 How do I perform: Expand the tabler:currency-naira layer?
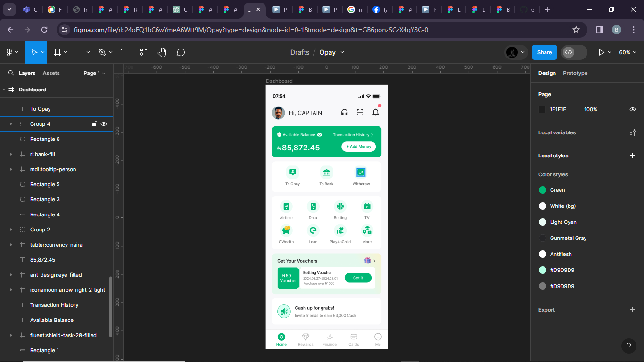pos(11,245)
